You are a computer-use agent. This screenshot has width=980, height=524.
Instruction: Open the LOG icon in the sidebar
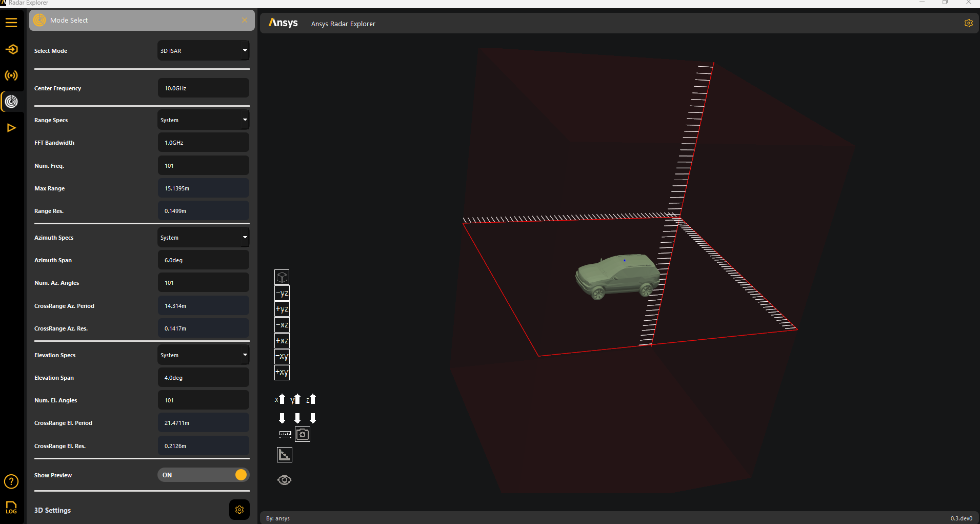point(11,507)
